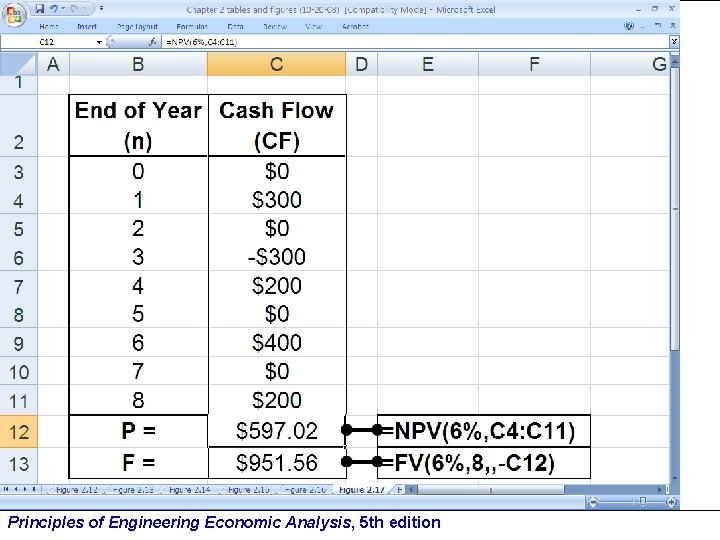Open the Acrobat ribbon tab

pyautogui.click(x=355, y=27)
